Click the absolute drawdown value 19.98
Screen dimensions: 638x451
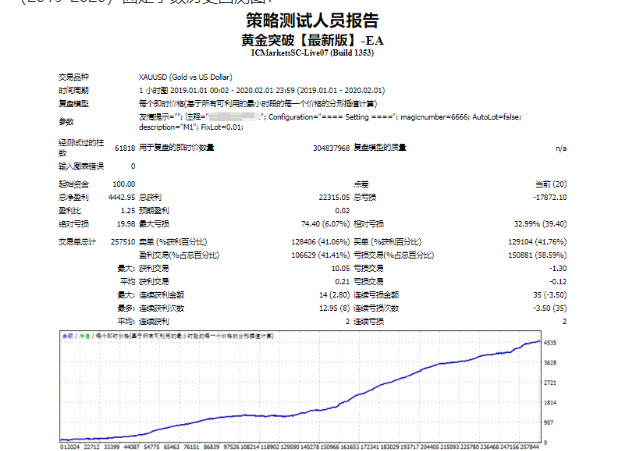pos(126,224)
